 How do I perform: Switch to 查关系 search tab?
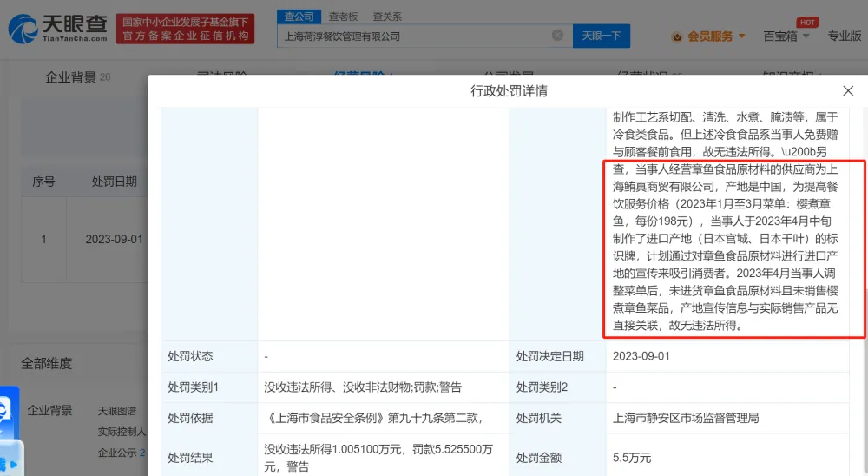coord(387,17)
